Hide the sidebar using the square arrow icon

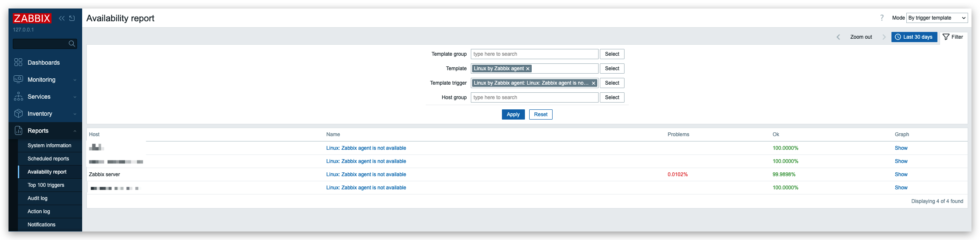[x=72, y=18]
